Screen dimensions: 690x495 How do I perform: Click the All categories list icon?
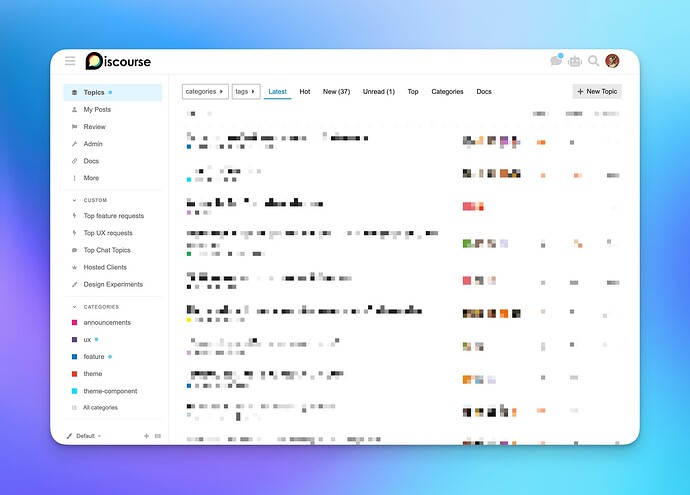click(74, 408)
